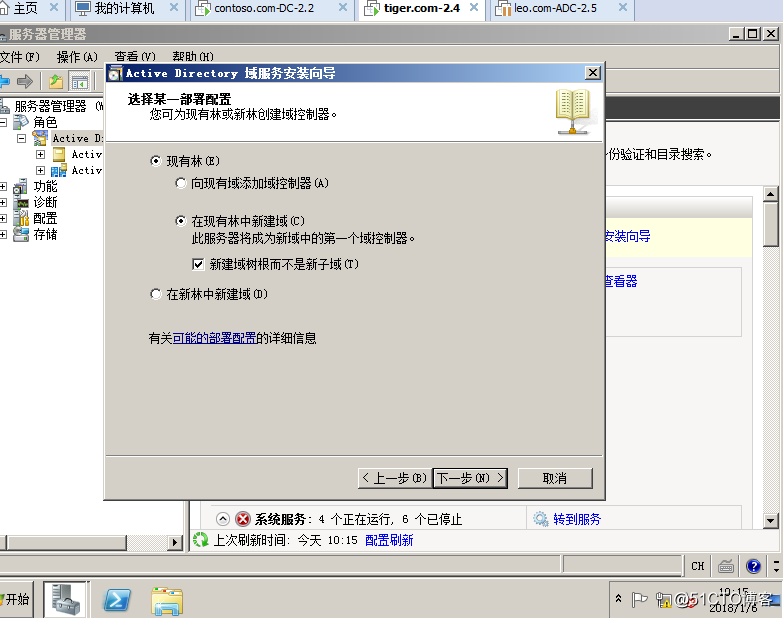Click the Configuration (配置) node icon
This screenshot has width=783, height=618.
pyautogui.click(x=21, y=218)
